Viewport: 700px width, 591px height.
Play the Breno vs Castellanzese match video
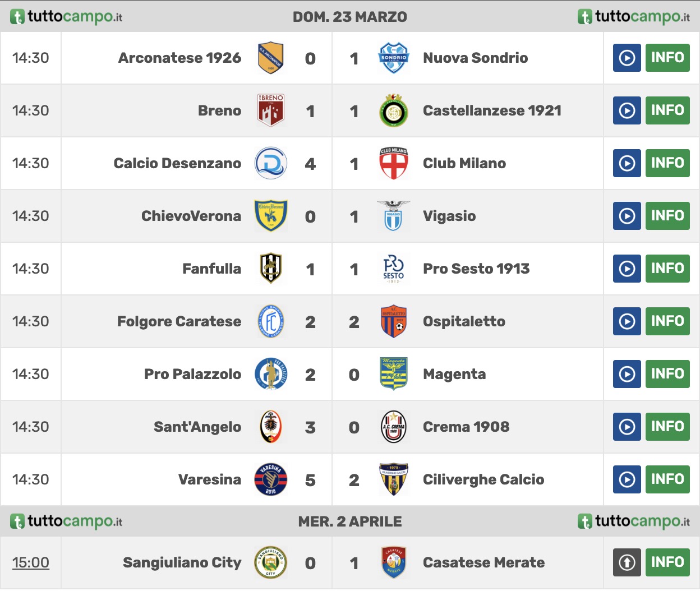pos(627,110)
